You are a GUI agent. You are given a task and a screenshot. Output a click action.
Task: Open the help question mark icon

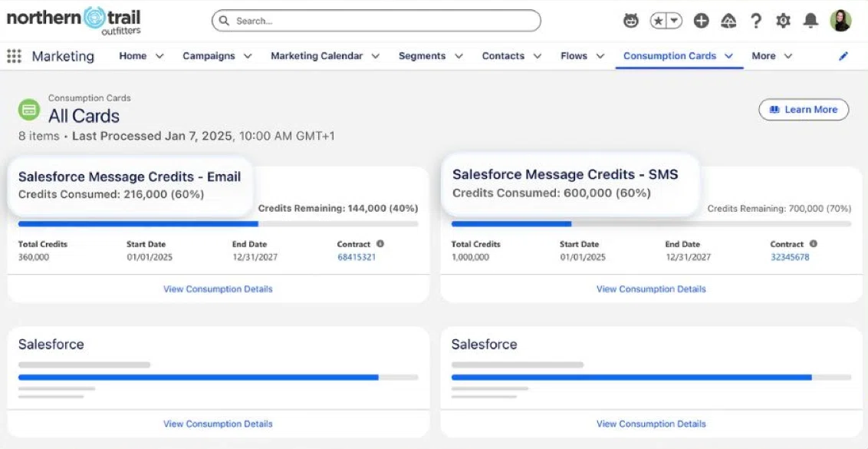pos(755,21)
